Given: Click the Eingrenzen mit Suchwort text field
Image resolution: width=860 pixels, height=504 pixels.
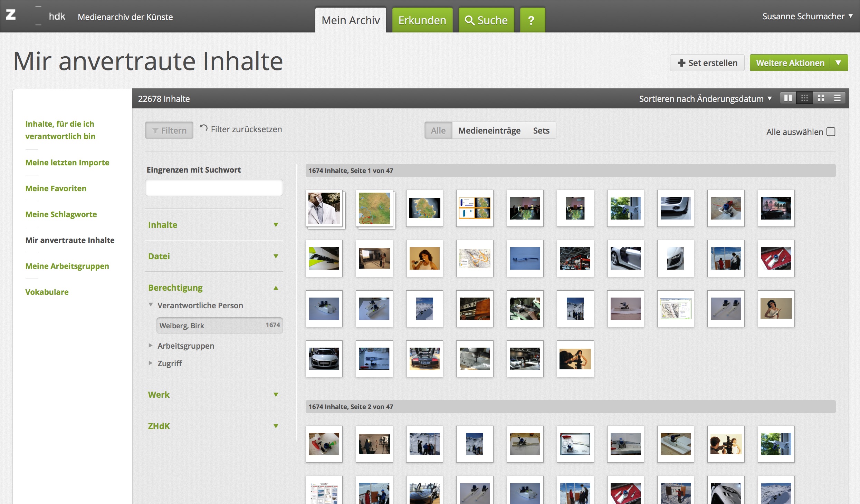Looking at the screenshot, I should (214, 187).
